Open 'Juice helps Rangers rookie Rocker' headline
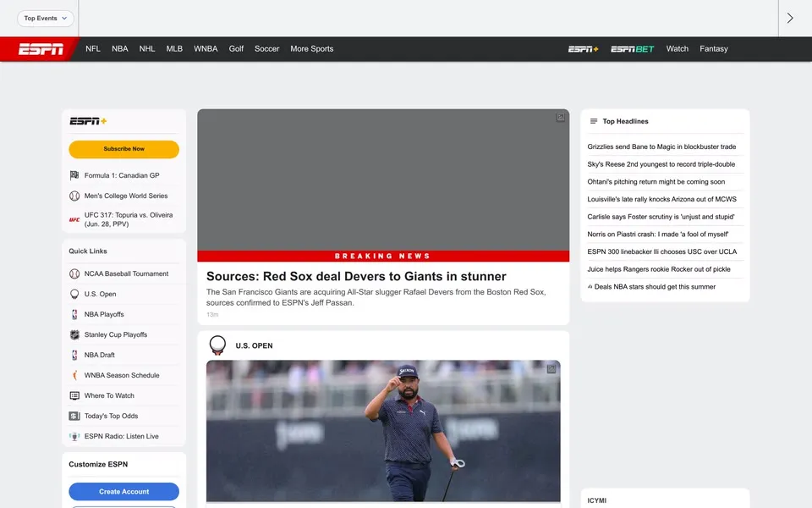812x508 pixels. coord(659,269)
